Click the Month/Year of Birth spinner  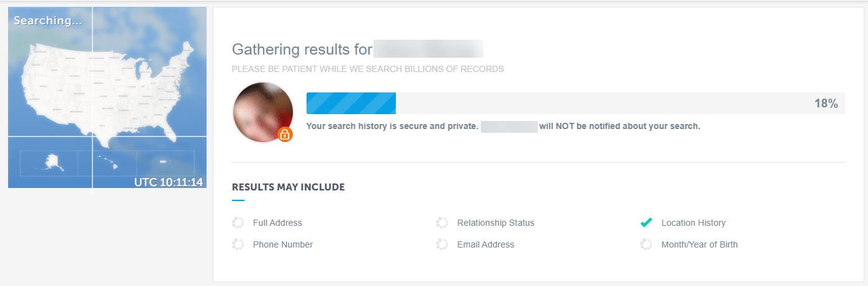(646, 244)
